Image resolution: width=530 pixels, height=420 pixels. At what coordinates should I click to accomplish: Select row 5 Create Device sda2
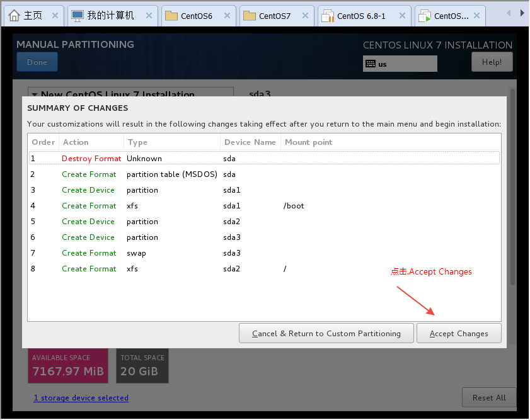point(264,222)
